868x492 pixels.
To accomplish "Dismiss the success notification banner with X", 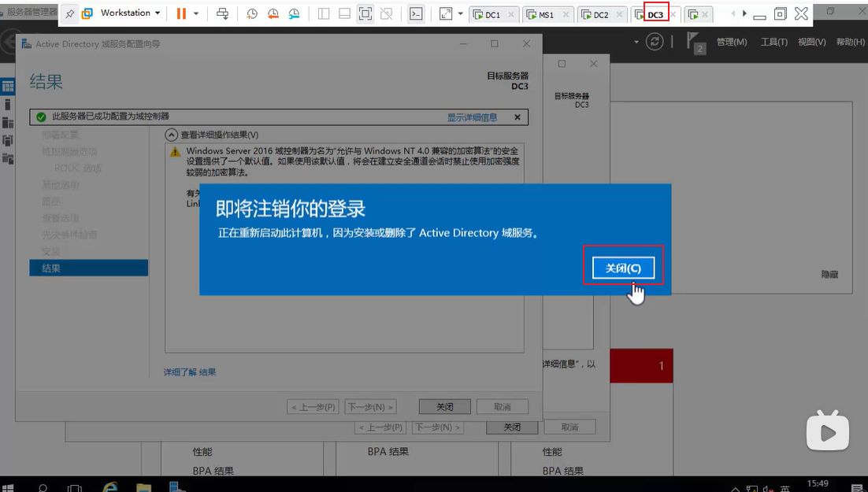I will 517,117.
